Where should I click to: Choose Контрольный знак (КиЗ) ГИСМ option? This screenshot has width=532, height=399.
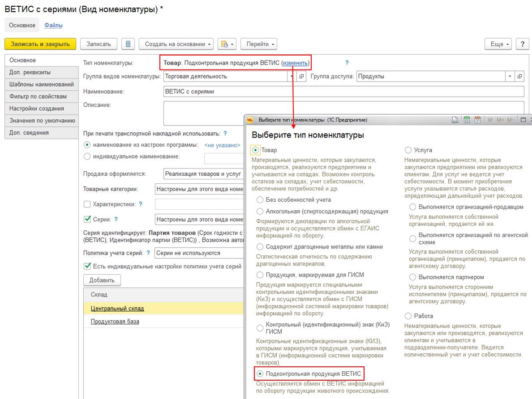coord(260,328)
